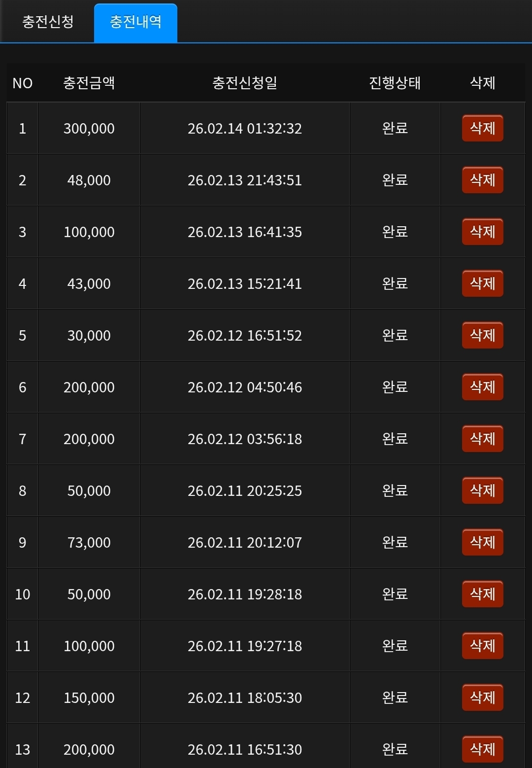Screen dimensions: 532x768
Task: Switch to the 충전신청 tab
Action: pos(48,22)
